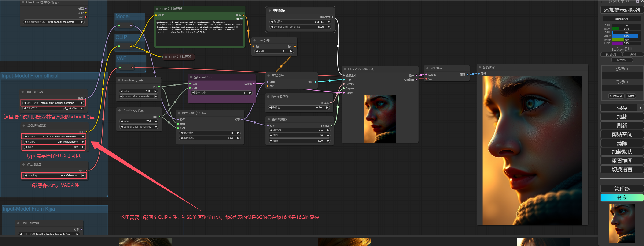Viewport: 644px width, 246px height.
Task: Collapse the VAE解码 node title dot
Action: pyautogui.click(x=427, y=68)
